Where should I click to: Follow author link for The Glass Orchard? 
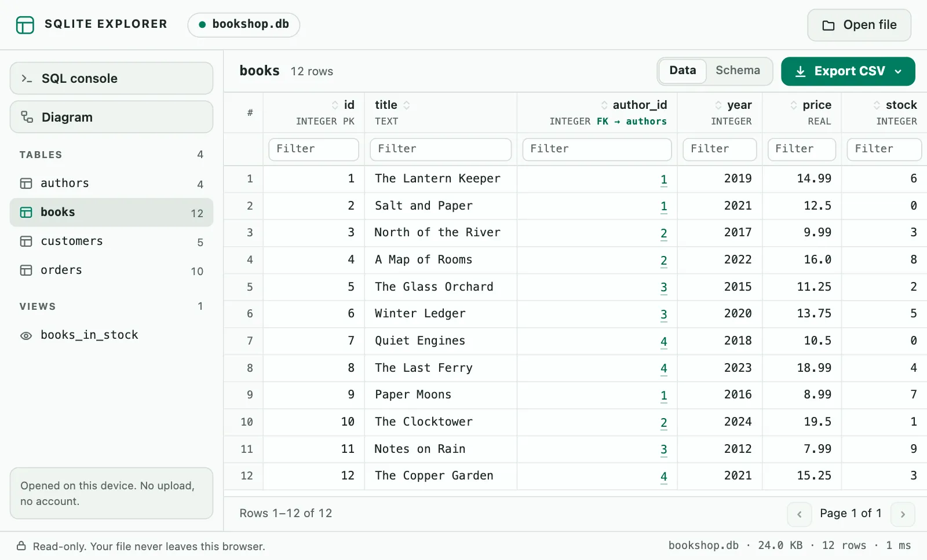[x=664, y=287]
